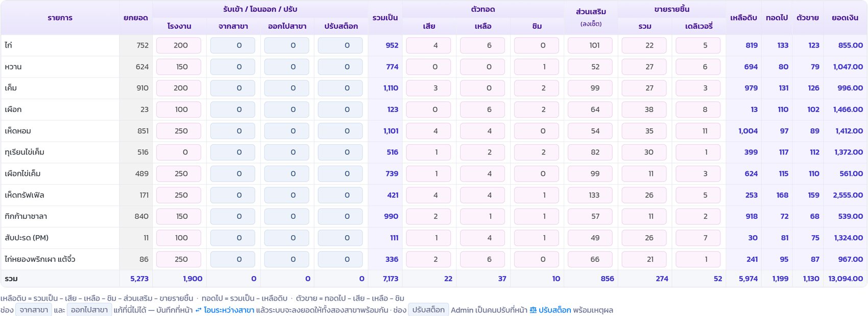Click the รวมเป็น column header
The width and height of the screenshot is (868, 316).
tap(385, 18)
